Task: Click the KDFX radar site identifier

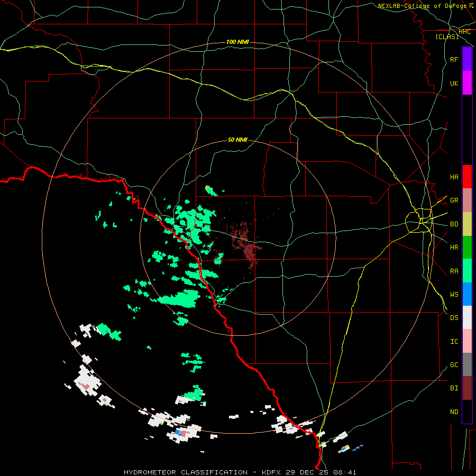Action: [x=272, y=472]
